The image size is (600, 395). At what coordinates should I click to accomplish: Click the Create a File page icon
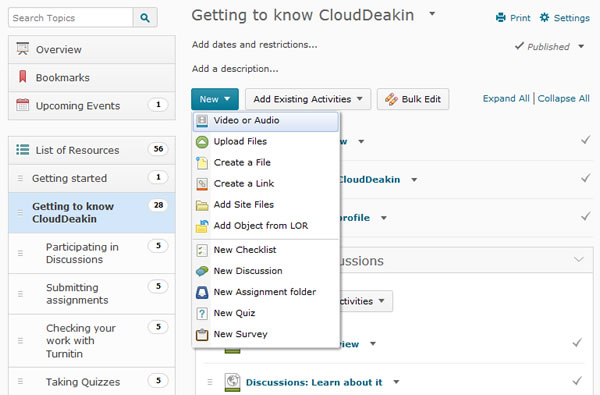[202, 163]
